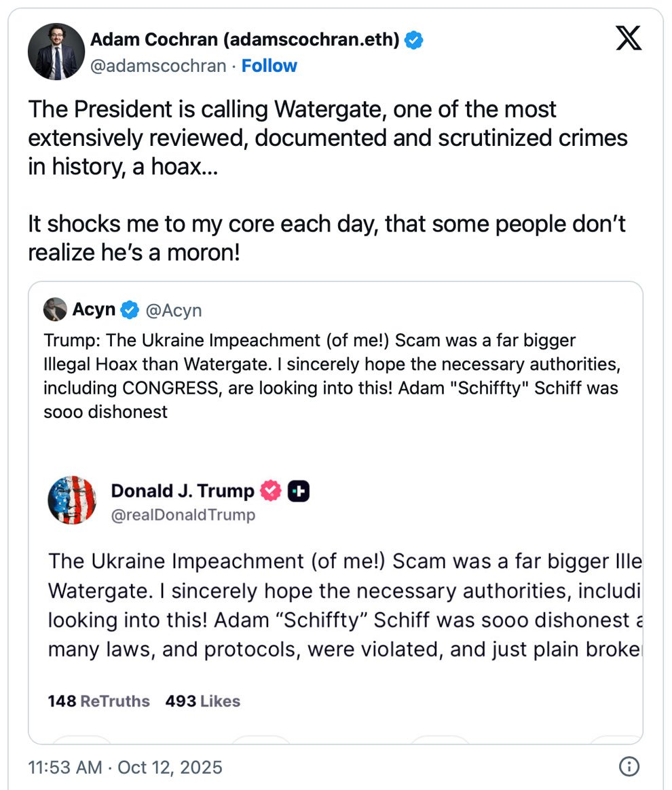Click Adam Cochran's blue verified badge
672x790 pixels.
(414, 40)
